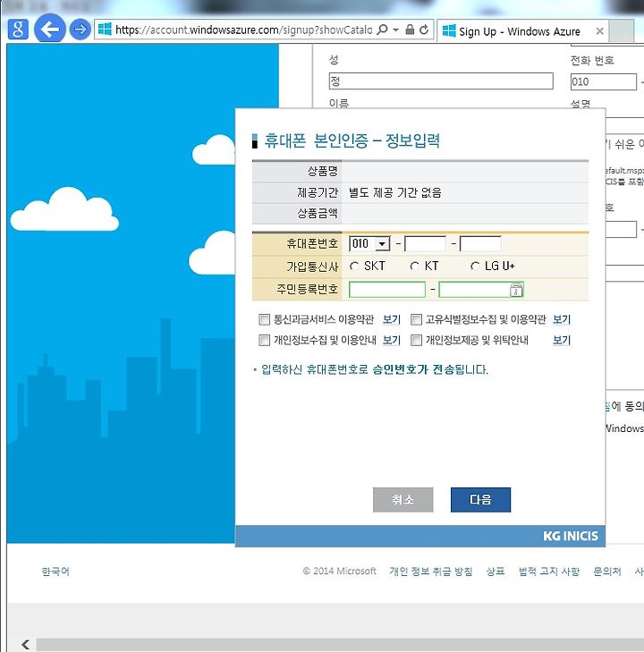Viewport: 644px width, 652px height.
Task: Open the 한국어 language link in footer
Action: [55, 572]
